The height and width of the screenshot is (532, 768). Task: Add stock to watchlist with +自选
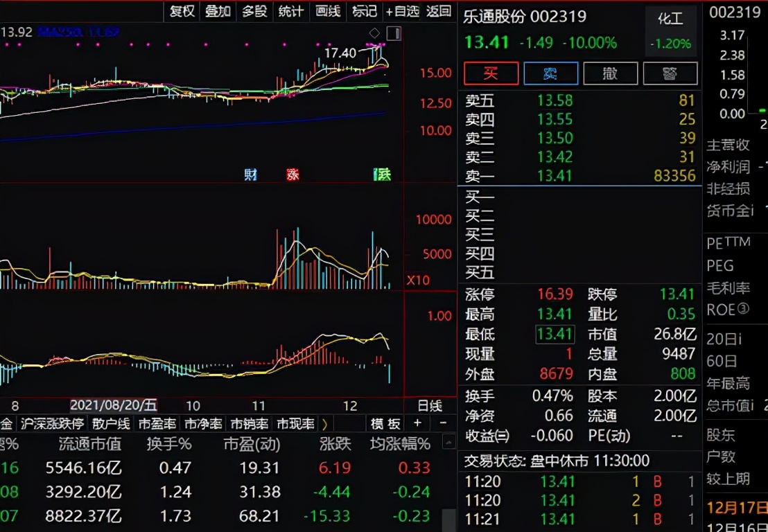403,11
